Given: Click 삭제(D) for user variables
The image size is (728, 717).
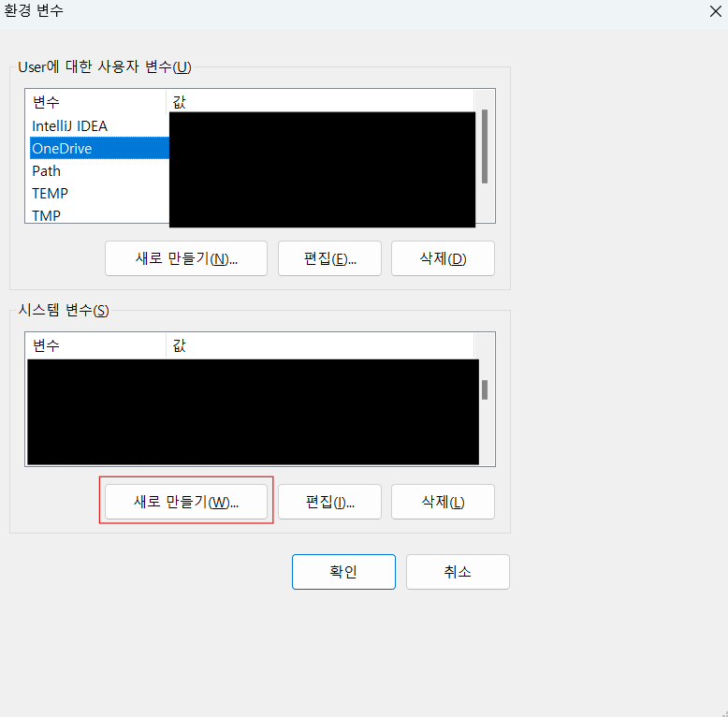Looking at the screenshot, I should pyautogui.click(x=443, y=258).
